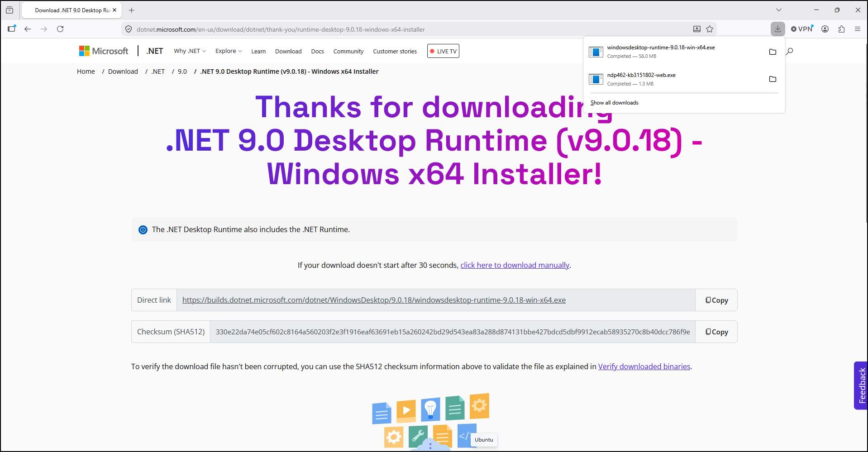Click the install page as app icon
The image size is (868, 452).
(x=697, y=29)
